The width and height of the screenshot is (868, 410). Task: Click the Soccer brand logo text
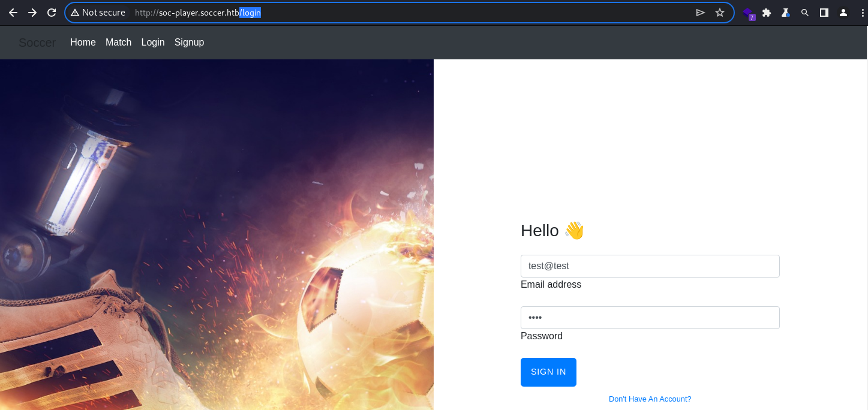pyautogui.click(x=37, y=43)
